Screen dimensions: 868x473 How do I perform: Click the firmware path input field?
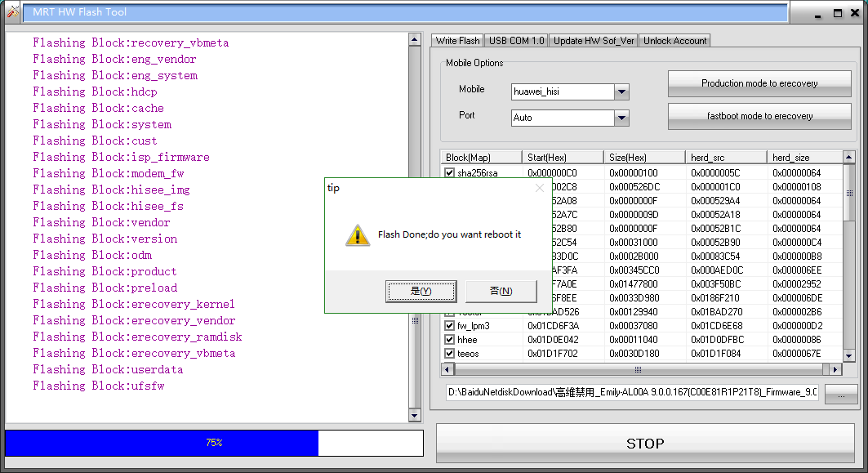click(x=632, y=392)
